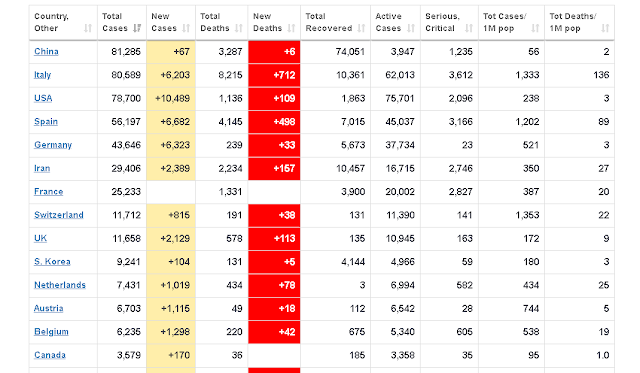Select Italy new cases +6,203

click(x=176, y=75)
